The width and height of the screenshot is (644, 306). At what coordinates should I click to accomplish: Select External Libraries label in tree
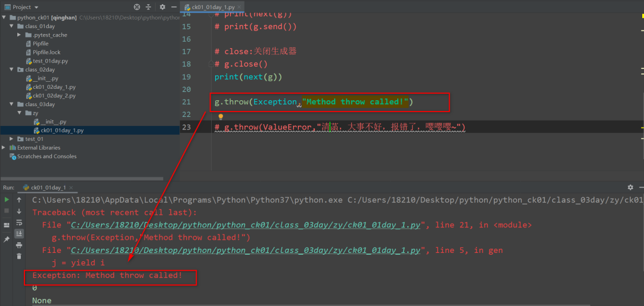coord(39,147)
